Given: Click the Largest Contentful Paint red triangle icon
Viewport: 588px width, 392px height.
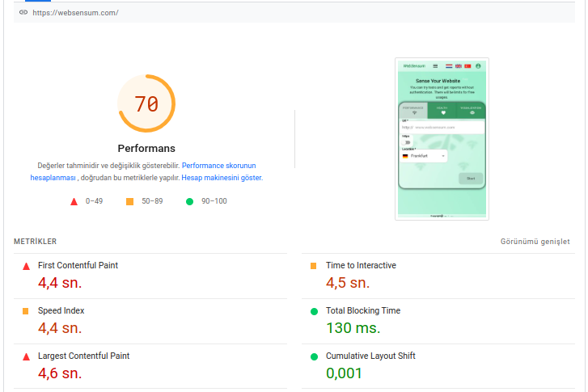Looking at the screenshot, I should 26,356.
